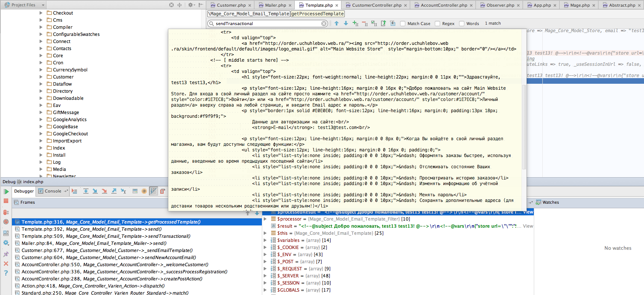Expand the $_SESSION array variable
Screen dimensions: 644x295
click(x=265, y=283)
